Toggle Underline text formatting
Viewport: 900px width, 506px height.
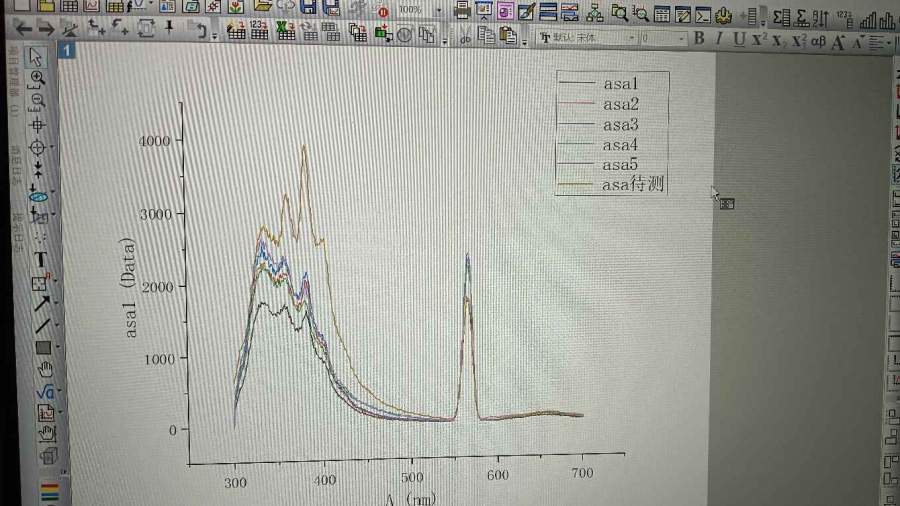[x=739, y=40]
